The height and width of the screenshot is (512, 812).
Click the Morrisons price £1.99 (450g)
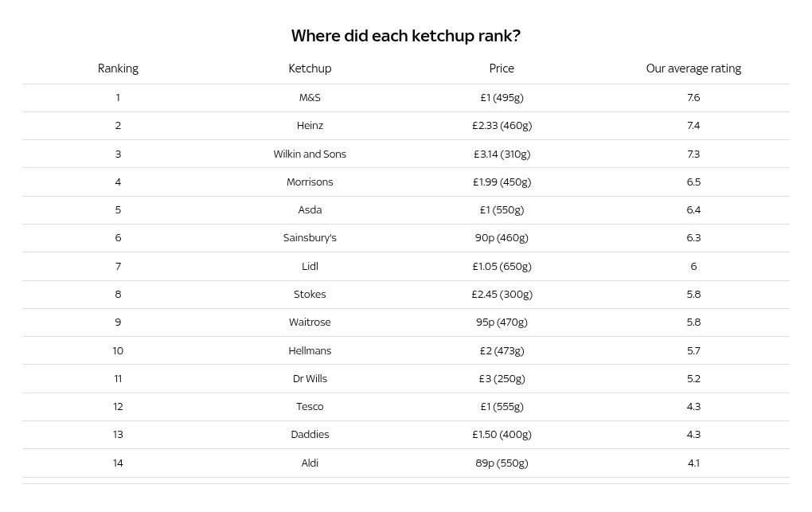tap(502, 182)
